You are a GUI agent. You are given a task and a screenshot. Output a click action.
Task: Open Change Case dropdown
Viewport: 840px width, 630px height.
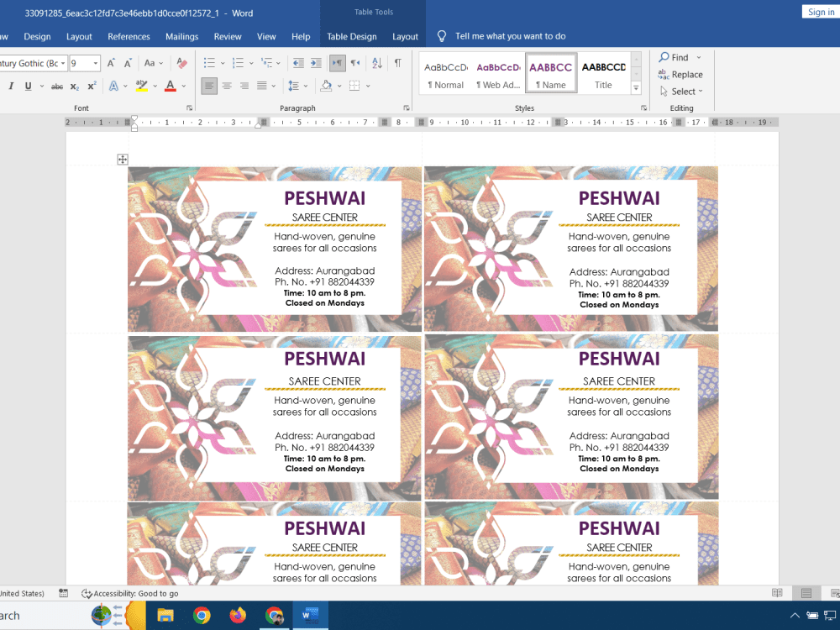154,63
